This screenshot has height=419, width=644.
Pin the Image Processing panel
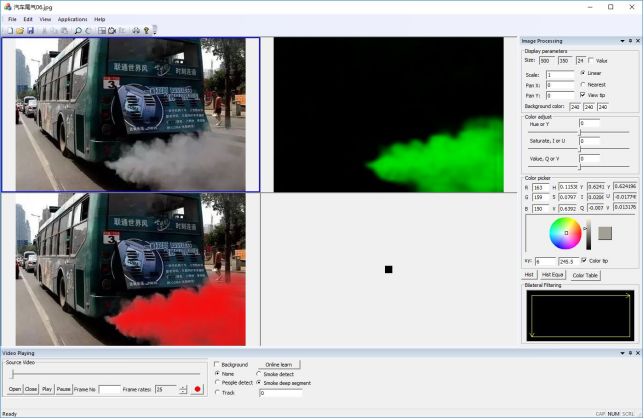[x=630, y=41]
